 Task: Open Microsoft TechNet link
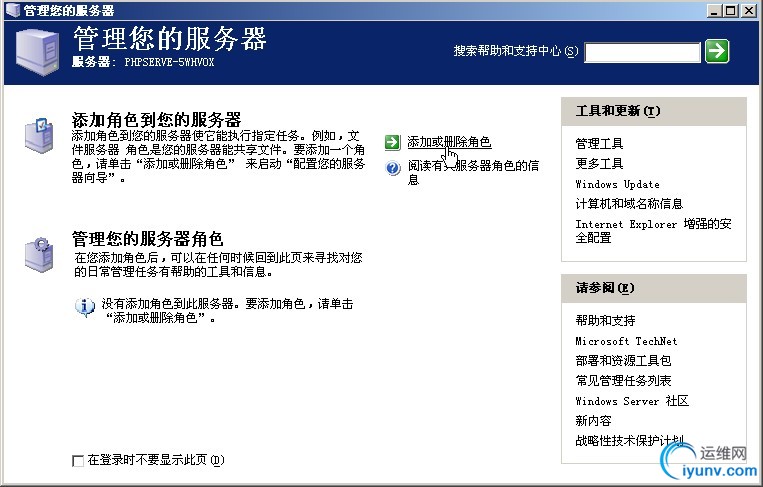(x=626, y=341)
